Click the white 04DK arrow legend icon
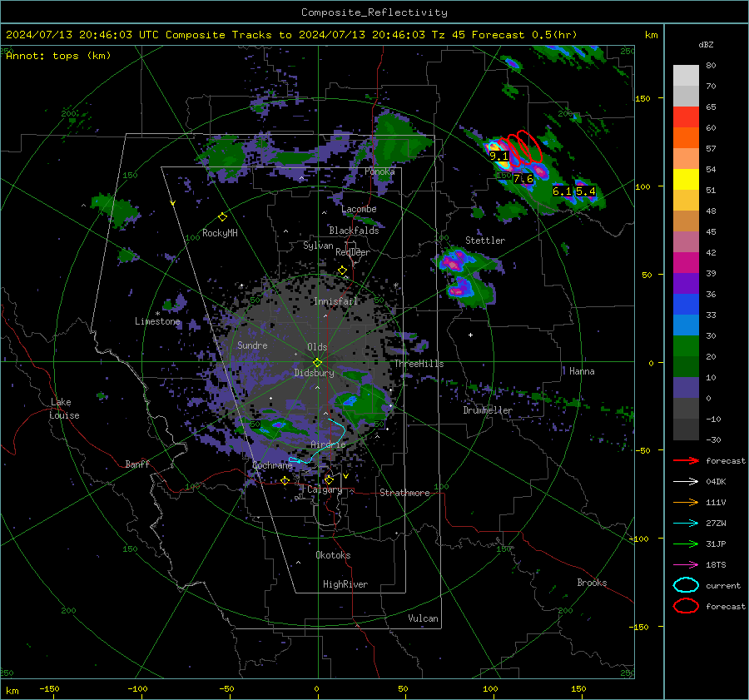This screenshot has height=700, width=749. [x=686, y=481]
